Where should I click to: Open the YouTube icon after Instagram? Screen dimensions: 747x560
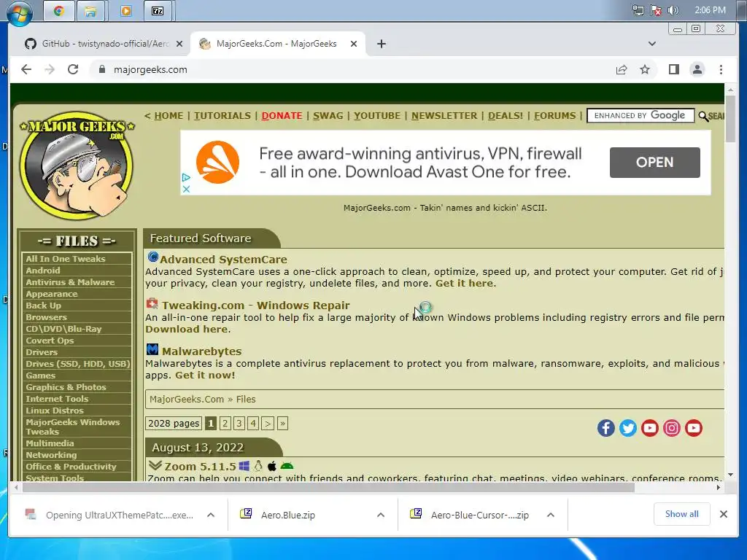click(694, 427)
